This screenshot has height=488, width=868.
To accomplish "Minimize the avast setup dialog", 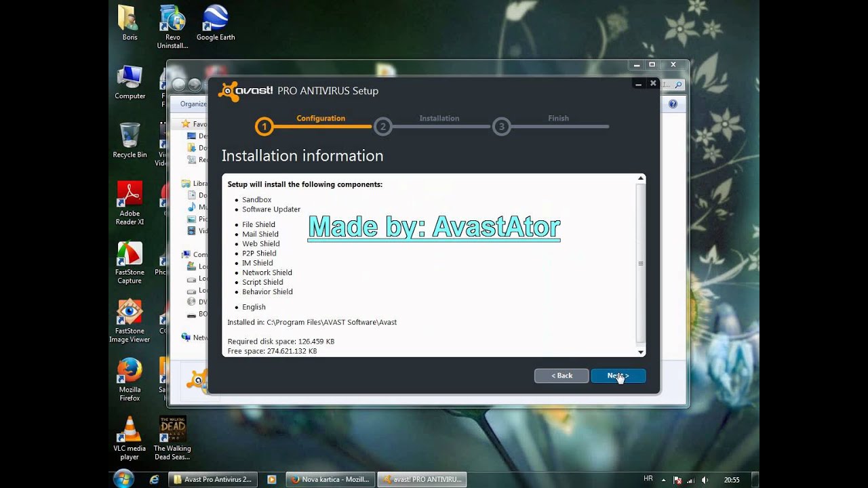I will (x=638, y=83).
